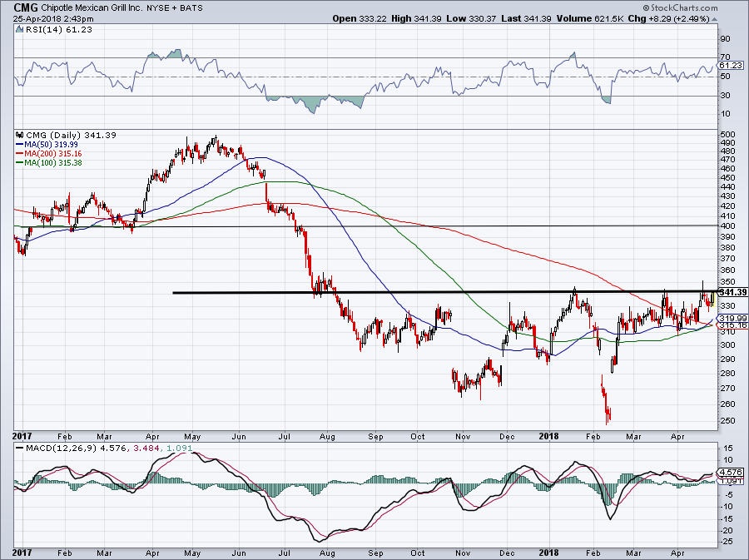Click the MA(100) 315.38 legend text
The image size is (749, 560).
[53, 163]
